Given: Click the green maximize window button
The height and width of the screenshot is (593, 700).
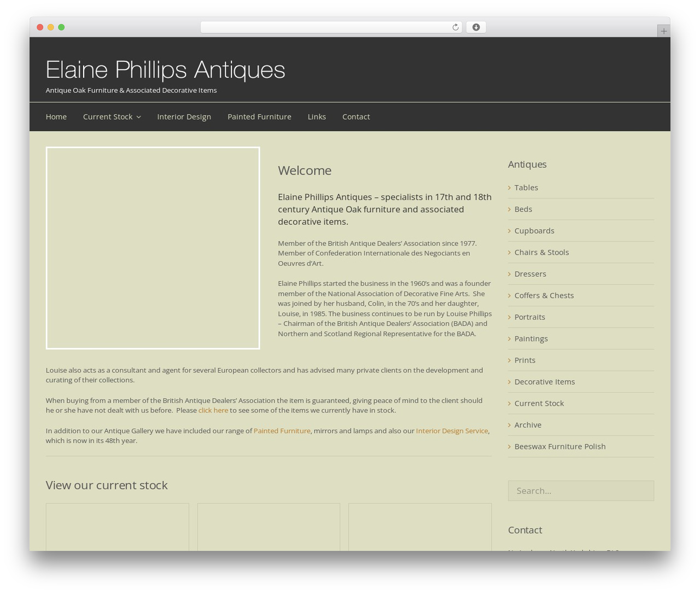Looking at the screenshot, I should pyautogui.click(x=61, y=27).
